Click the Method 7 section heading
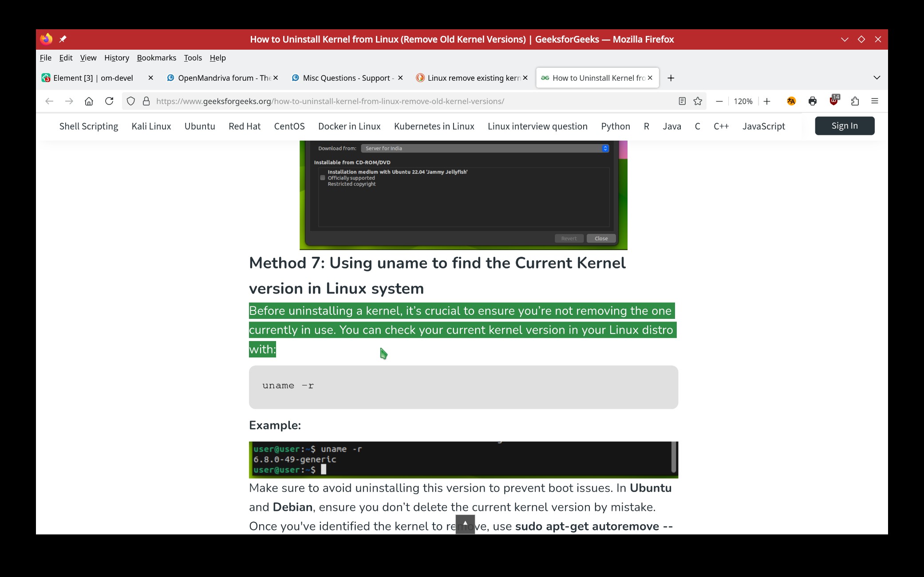The image size is (924, 577). pos(437,275)
